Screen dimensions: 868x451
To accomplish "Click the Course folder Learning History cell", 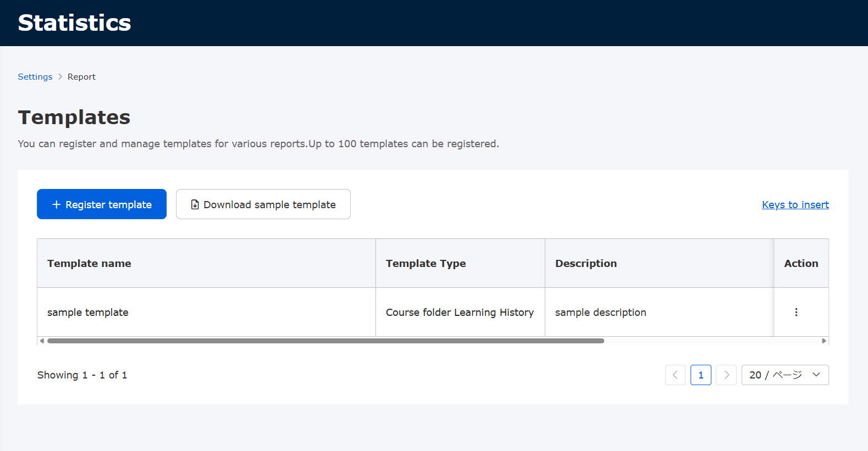I will tap(460, 312).
